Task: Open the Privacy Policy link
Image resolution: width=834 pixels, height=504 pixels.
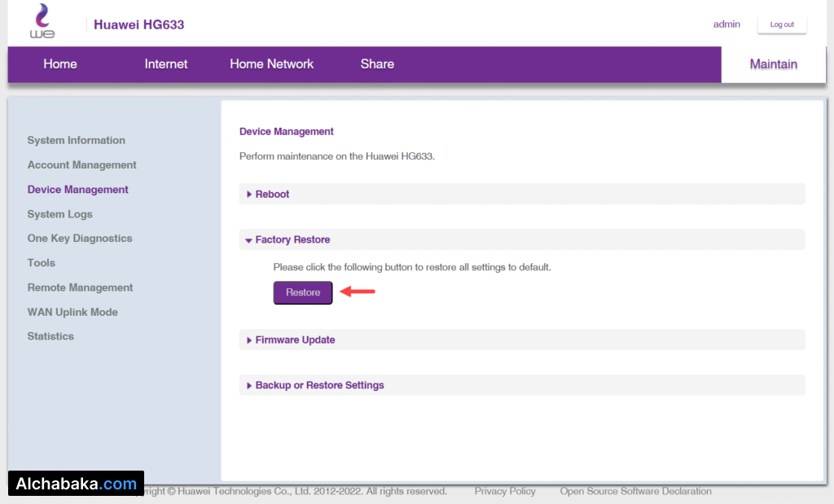Action: [505, 492]
